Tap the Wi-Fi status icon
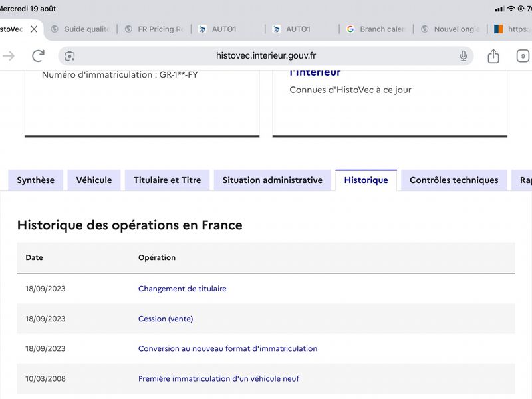Screen dimensions: 532x399 [511, 9]
